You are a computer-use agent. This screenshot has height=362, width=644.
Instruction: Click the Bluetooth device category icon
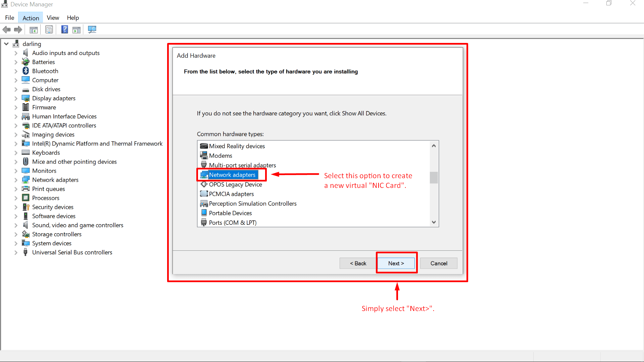tap(26, 71)
